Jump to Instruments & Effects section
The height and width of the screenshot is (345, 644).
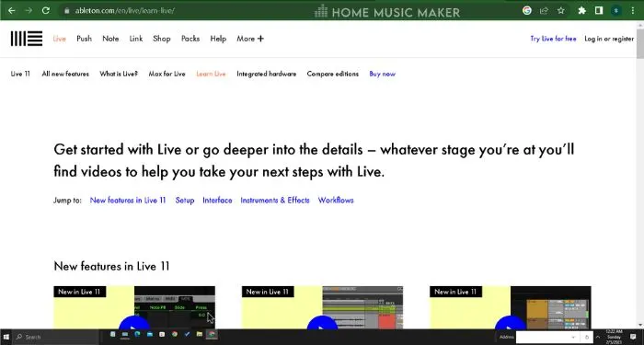click(275, 201)
